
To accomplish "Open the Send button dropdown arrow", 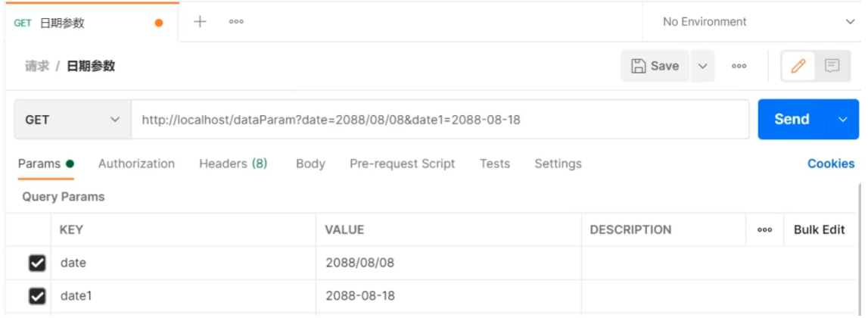I will click(x=843, y=120).
